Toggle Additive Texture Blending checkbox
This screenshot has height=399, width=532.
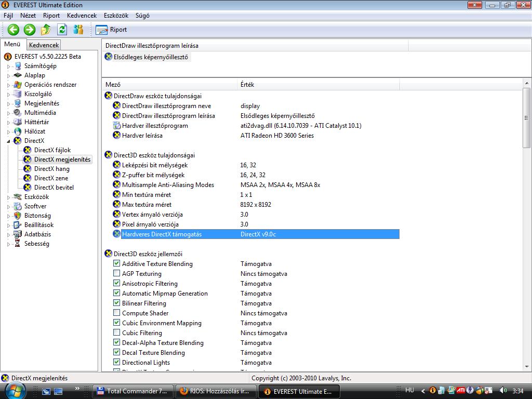pyautogui.click(x=116, y=263)
